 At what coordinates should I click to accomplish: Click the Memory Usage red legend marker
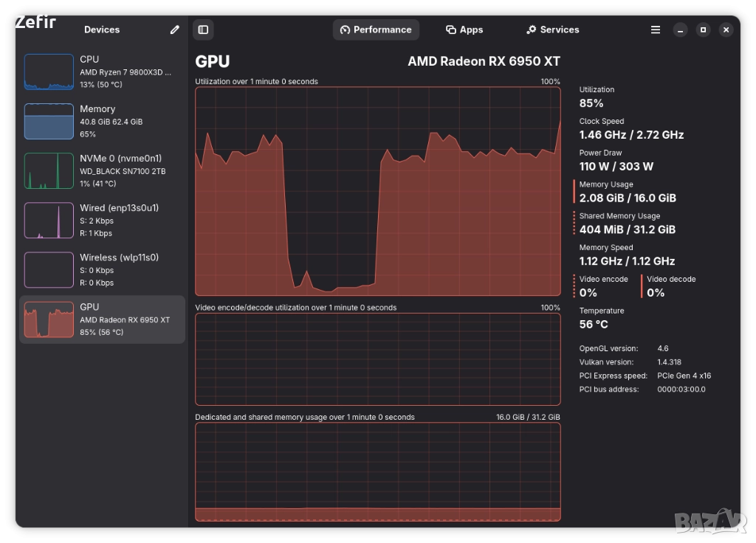click(574, 191)
